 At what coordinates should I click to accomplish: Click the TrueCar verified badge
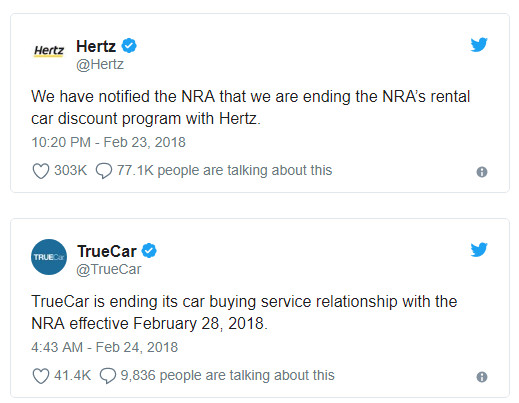point(149,251)
